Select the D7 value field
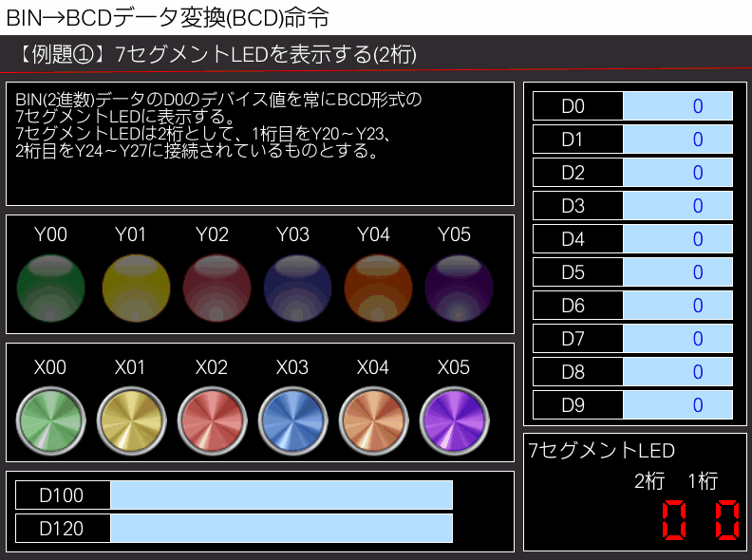The image size is (752, 560). pyautogui.click(x=678, y=339)
